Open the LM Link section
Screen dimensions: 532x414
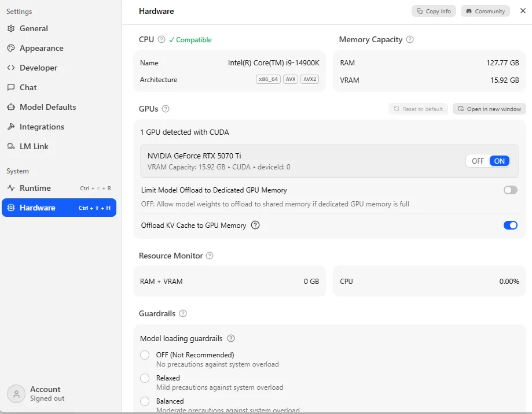pyautogui.click(x=59, y=146)
